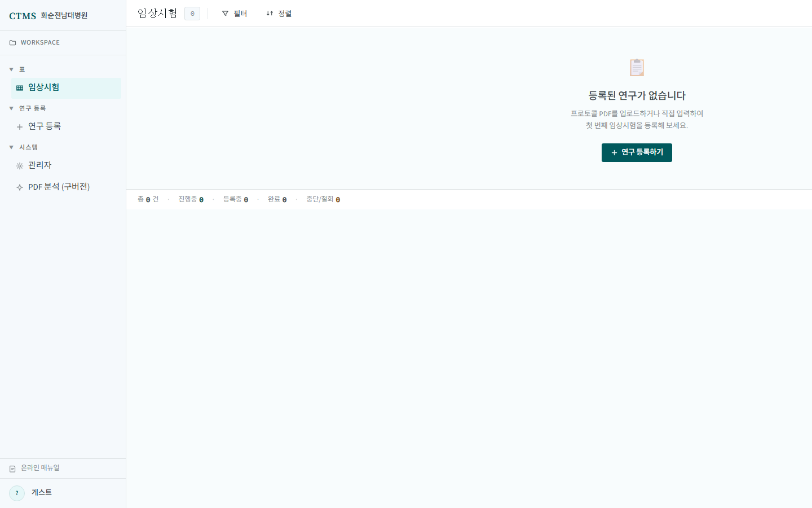Click the filter funnel icon

click(225, 14)
